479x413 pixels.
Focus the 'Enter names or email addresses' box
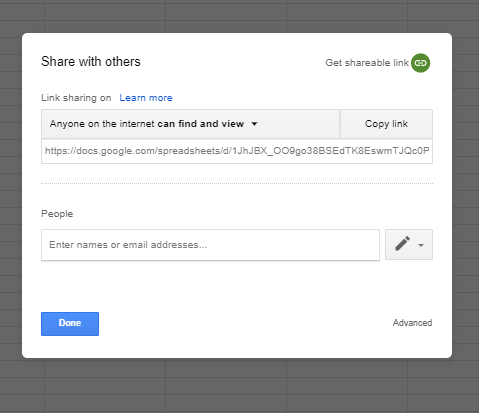[x=210, y=245]
